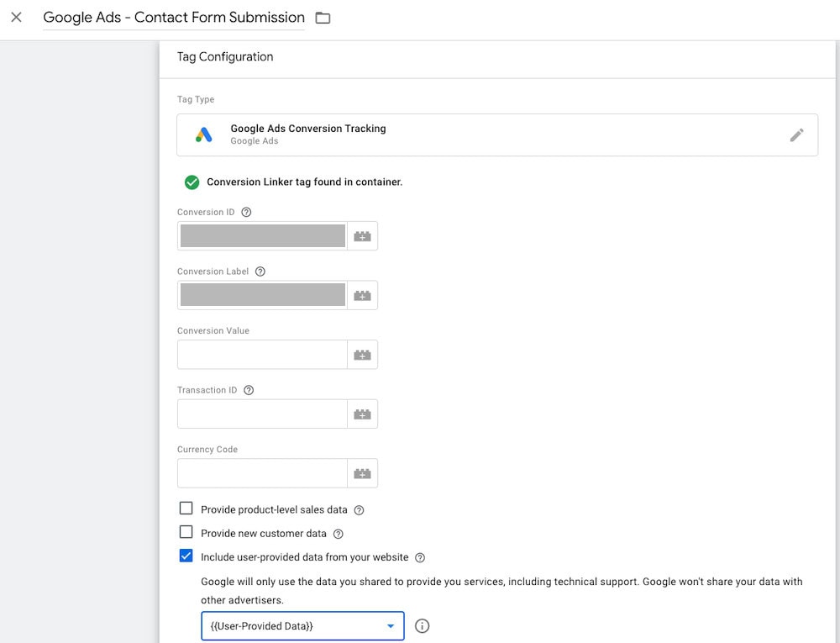This screenshot has width=840, height=643.
Task: Click the Tag Type label
Action: [x=196, y=99]
